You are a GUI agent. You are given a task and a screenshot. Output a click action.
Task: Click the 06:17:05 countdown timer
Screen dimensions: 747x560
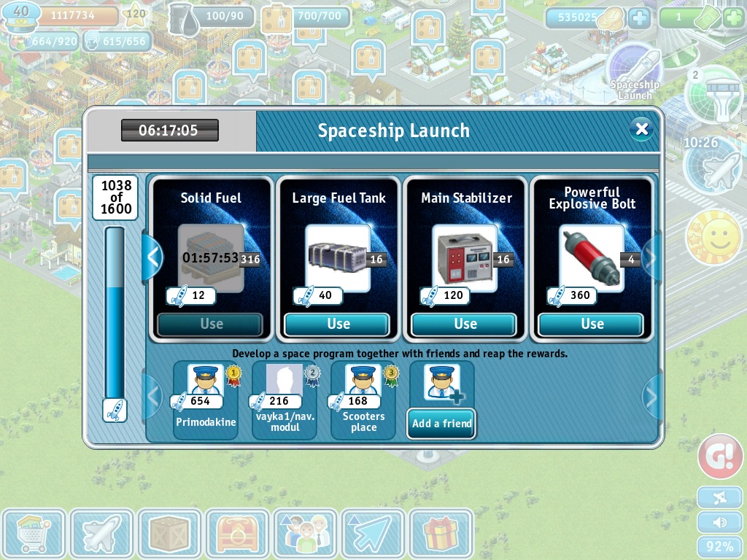[x=169, y=130]
